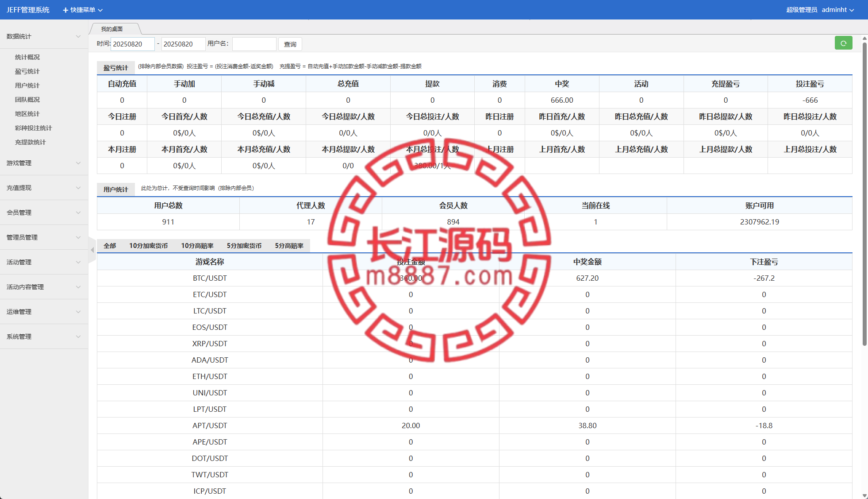Open 用户统计 in the sidebar

click(x=27, y=85)
